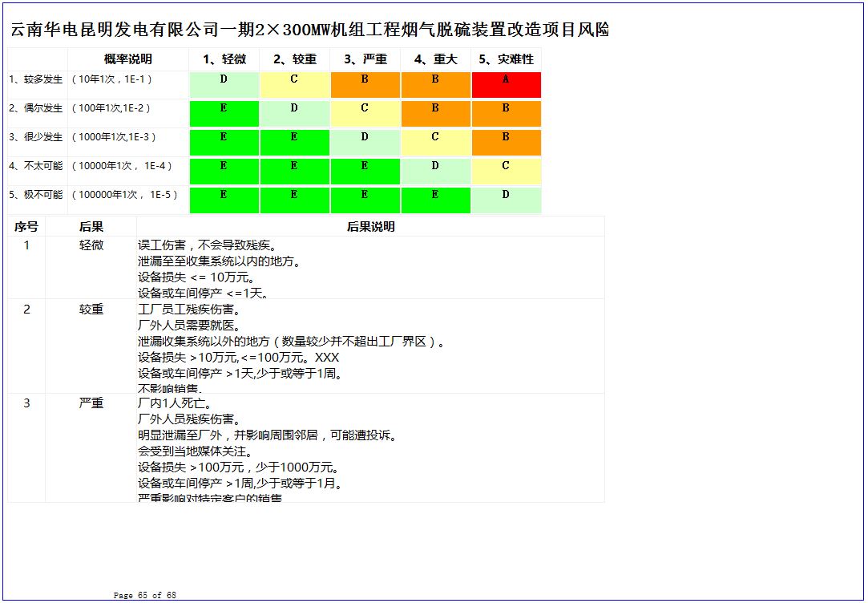
Task: Click the B cell at 偶尔发生 重大
Action: pos(436,114)
